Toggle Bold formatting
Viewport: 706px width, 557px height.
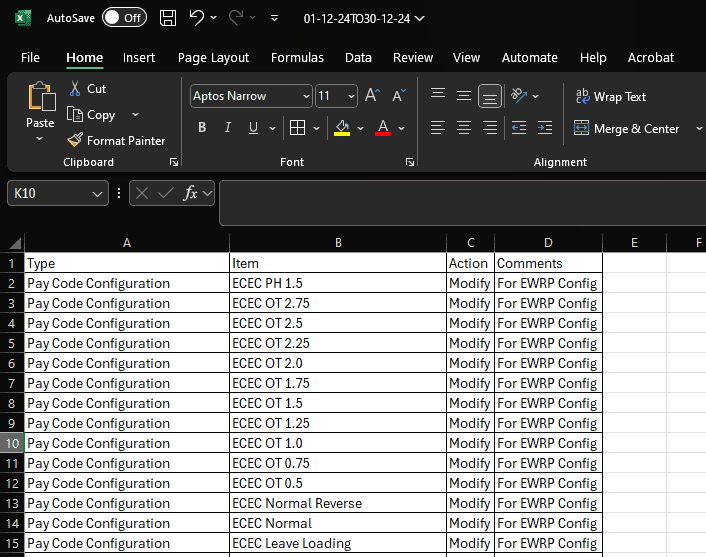pos(202,128)
